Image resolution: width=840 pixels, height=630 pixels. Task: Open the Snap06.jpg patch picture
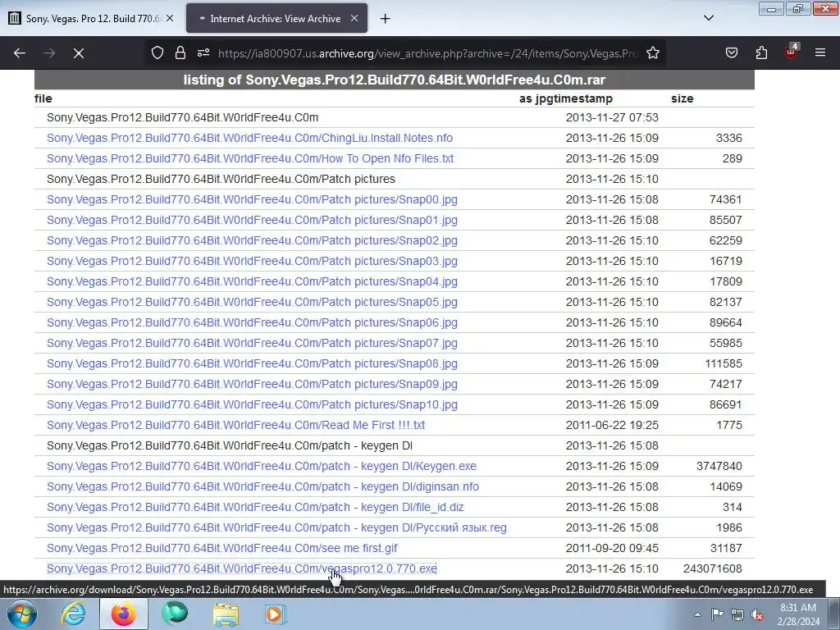click(x=252, y=322)
